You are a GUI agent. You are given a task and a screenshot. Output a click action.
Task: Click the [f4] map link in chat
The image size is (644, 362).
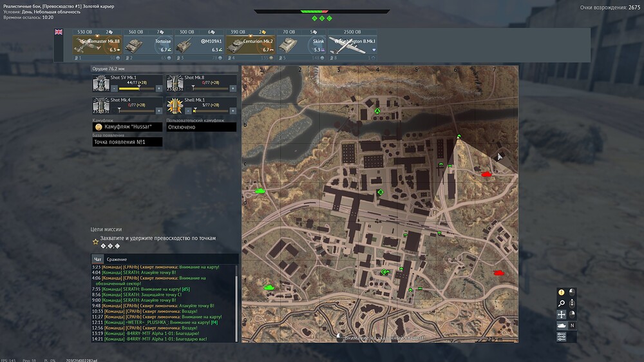[x=214, y=323]
